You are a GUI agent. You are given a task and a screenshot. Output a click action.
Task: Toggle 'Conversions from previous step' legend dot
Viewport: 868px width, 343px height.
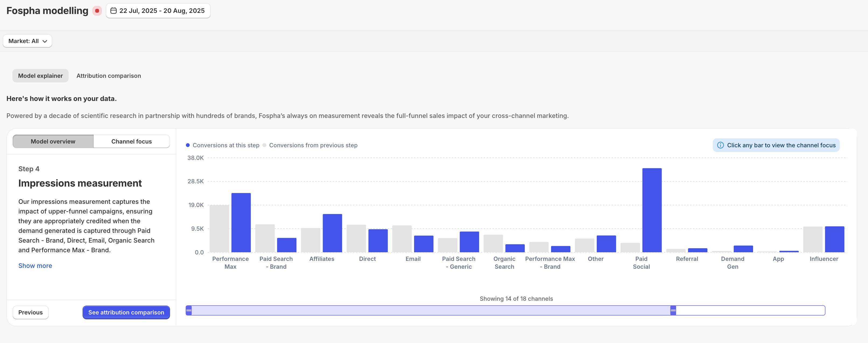[x=264, y=145]
